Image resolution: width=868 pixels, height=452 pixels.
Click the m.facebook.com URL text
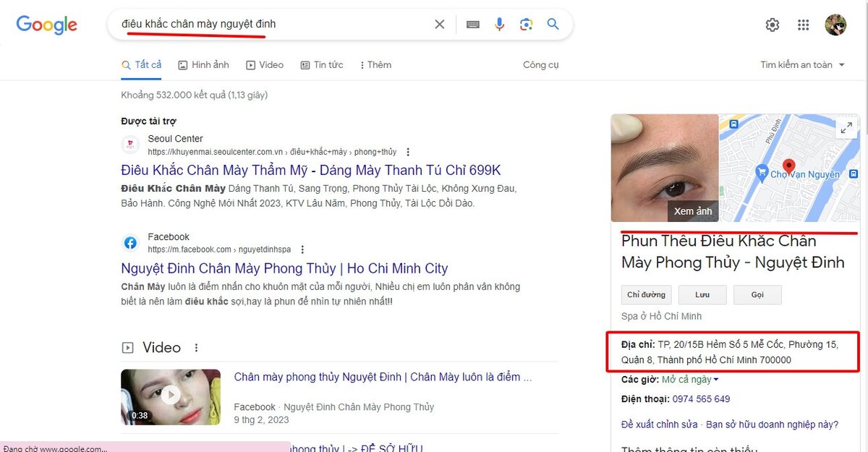click(x=219, y=250)
